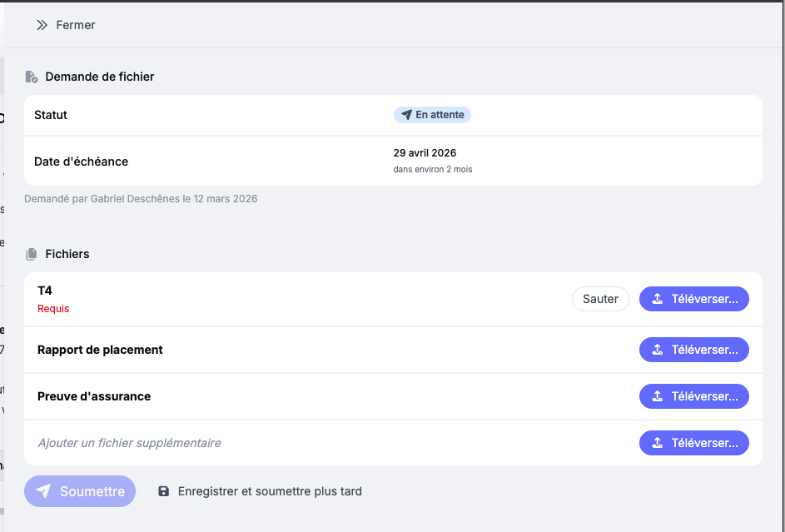Click the floppy disk save icon
The image size is (785, 532).
tap(164, 491)
